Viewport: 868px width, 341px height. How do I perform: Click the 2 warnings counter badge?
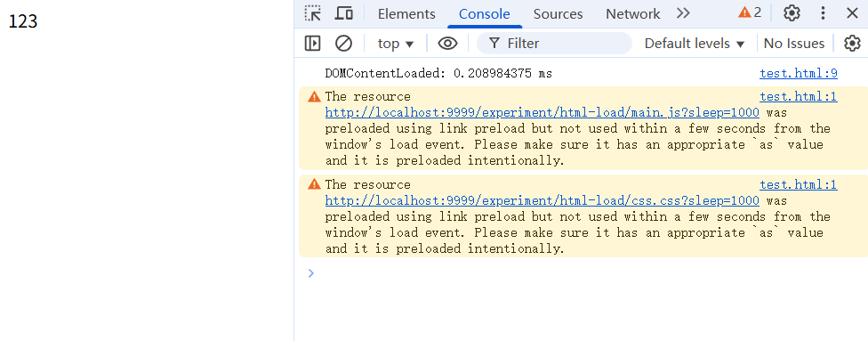750,12
